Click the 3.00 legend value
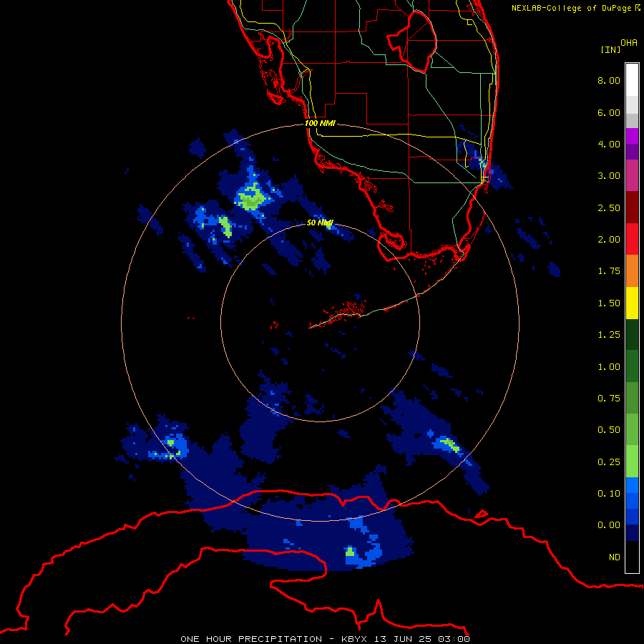 (x=609, y=176)
